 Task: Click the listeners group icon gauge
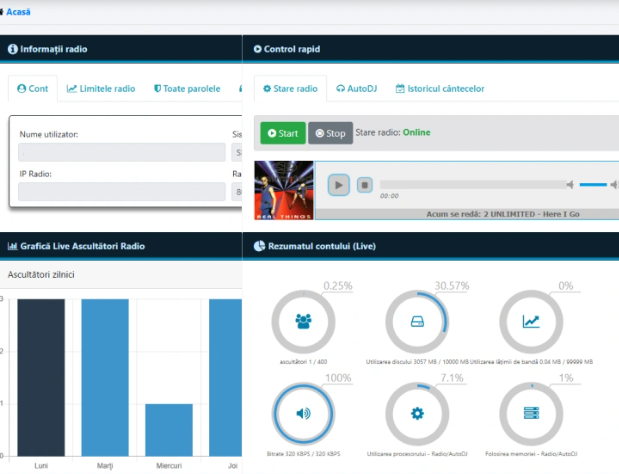303,321
